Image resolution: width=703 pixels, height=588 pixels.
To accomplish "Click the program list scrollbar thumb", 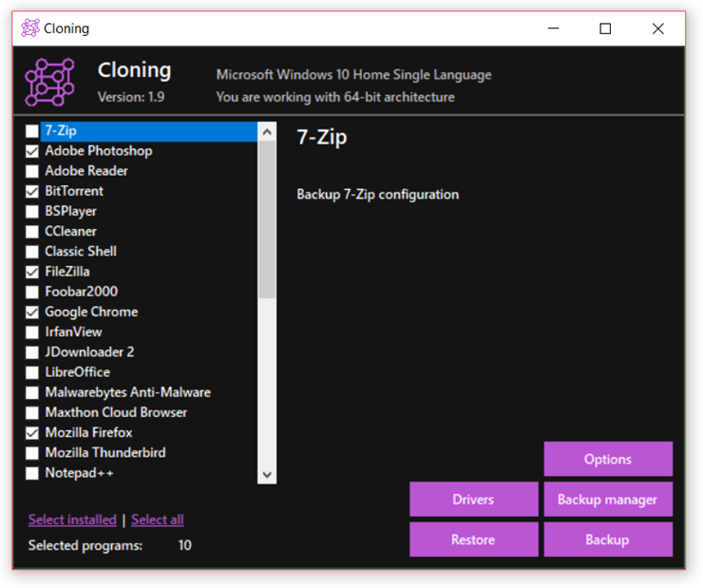I will pyautogui.click(x=267, y=219).
